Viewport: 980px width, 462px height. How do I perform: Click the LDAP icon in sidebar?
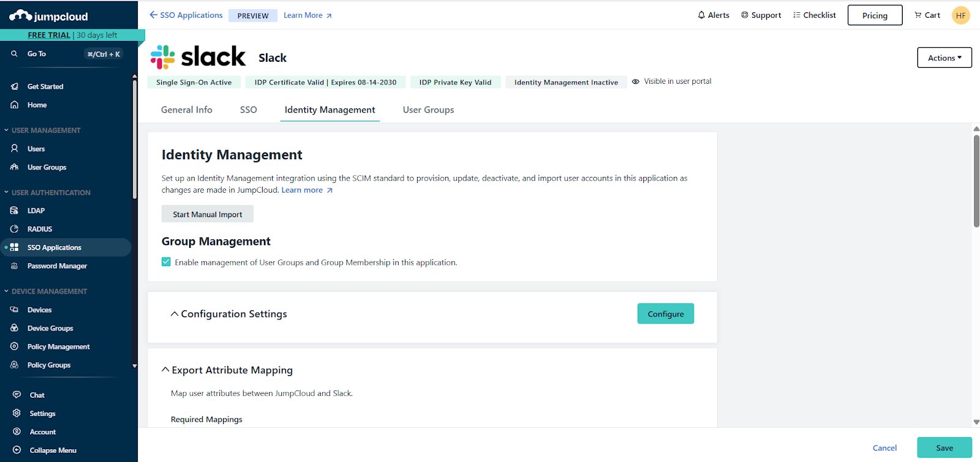[x=14, y=211]
